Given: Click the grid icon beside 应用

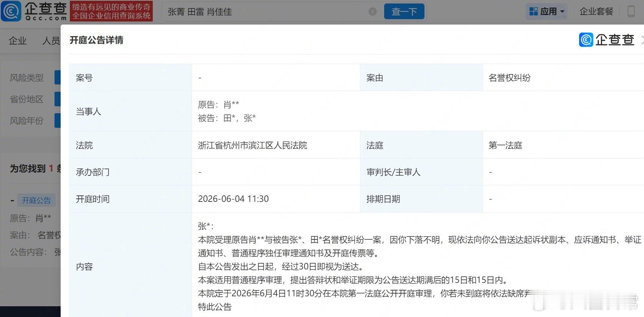Looking at the screenshot, I should point(533,12).
